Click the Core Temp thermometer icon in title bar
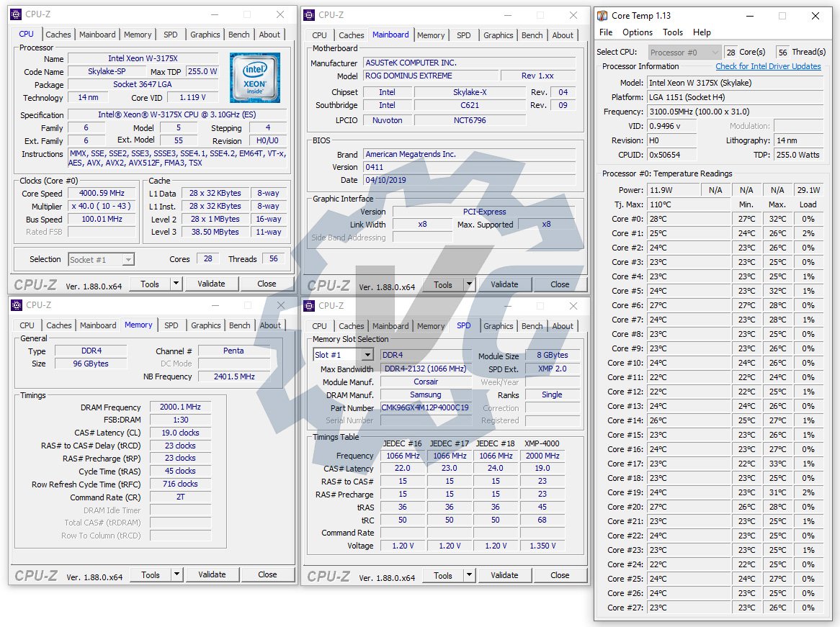Viewport: 840px width, 627px height. (x=603, y=16)
